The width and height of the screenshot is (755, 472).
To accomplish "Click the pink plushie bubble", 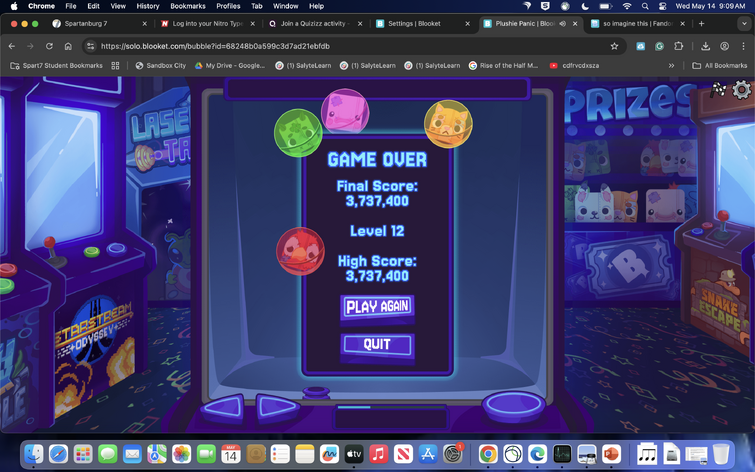I will (x=345, y=112).
